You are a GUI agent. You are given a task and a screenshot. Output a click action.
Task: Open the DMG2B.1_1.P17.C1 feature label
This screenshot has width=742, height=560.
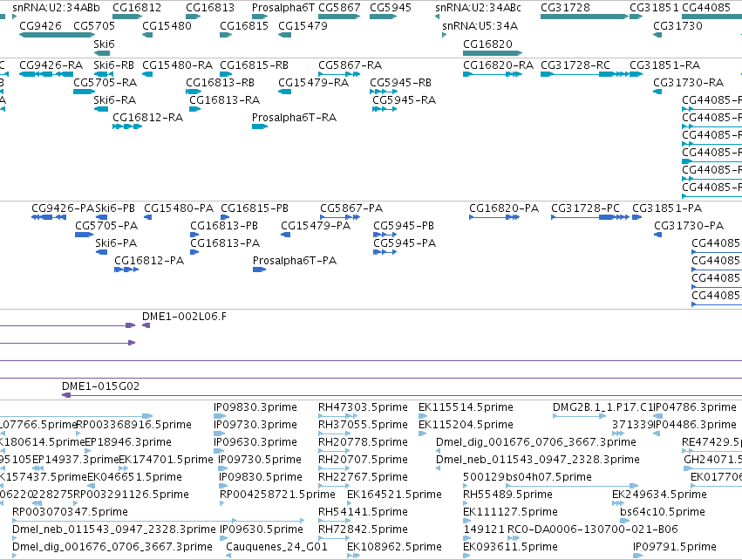(602, 407)
